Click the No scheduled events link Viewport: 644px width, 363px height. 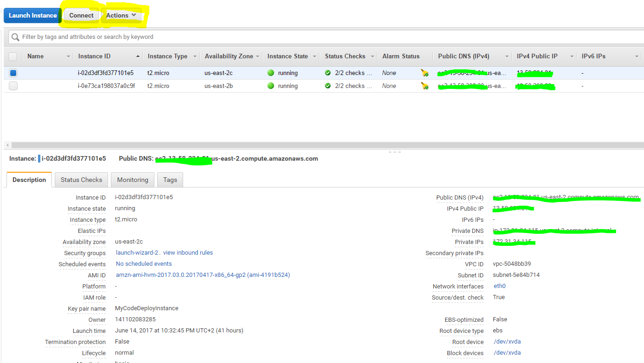pos(144,264)
